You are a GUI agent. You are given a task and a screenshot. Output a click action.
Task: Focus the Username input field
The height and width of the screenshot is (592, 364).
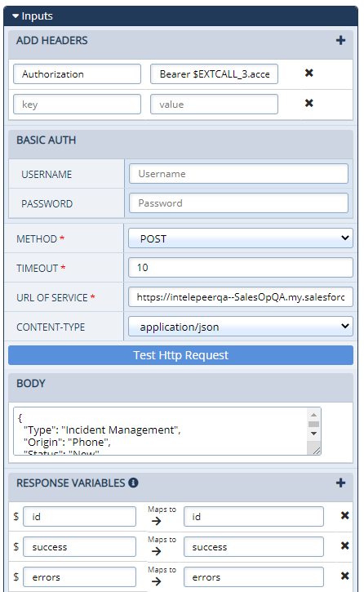[238, 174]
